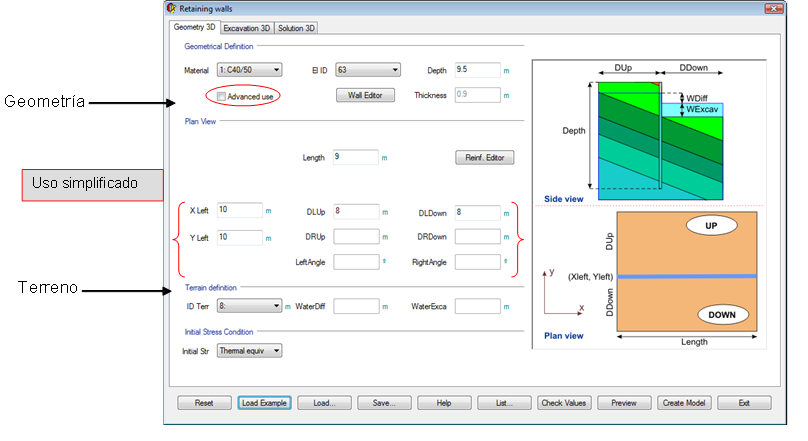The image size is (808, 441).
Task: Expand the Initial Str Thermal equiv dropdown
Action: pos(249,351)
